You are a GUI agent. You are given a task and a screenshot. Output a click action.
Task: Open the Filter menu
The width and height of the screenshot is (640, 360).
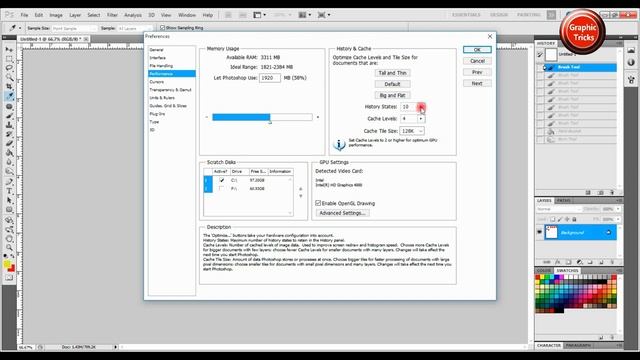click(112, 15)
